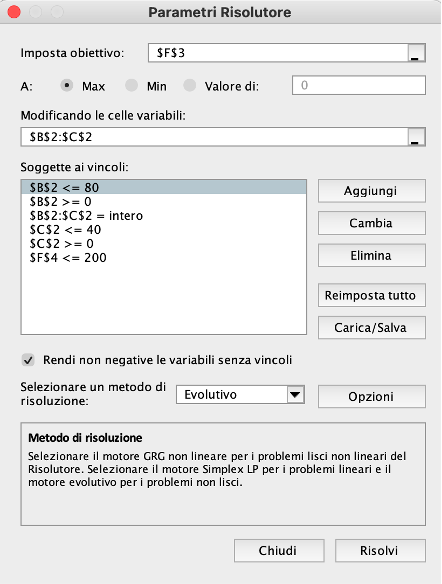442x584 pixels.
Task: Select the Min radio button
Action: (131, 86)
